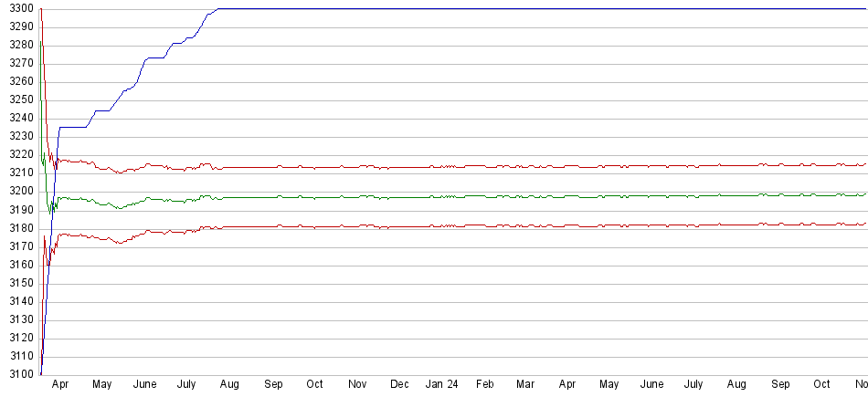Click the blue line's flat step at 3235
This screenshot has width=868, height=397.
click(73, 127)
